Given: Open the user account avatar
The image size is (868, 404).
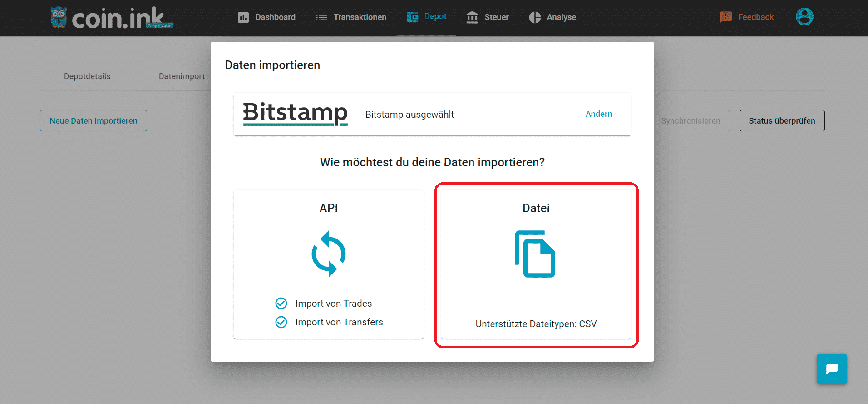Looking at the screenshot, I should point(804,17).
